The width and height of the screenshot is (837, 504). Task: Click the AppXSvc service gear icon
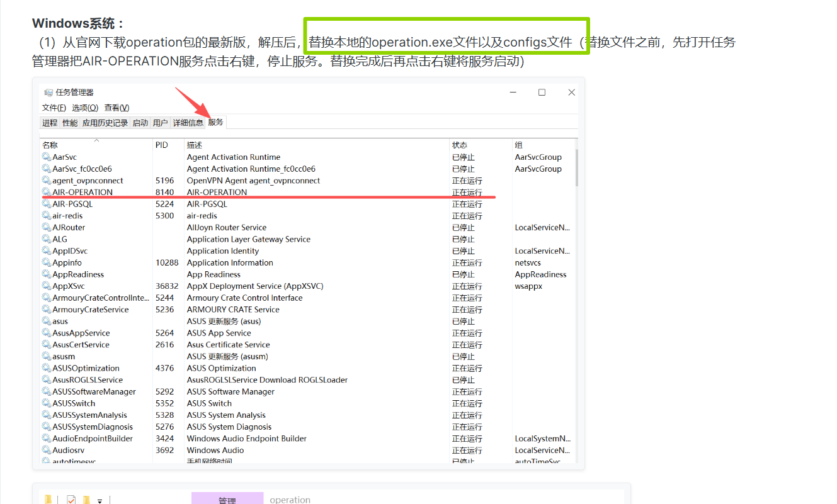47,286
